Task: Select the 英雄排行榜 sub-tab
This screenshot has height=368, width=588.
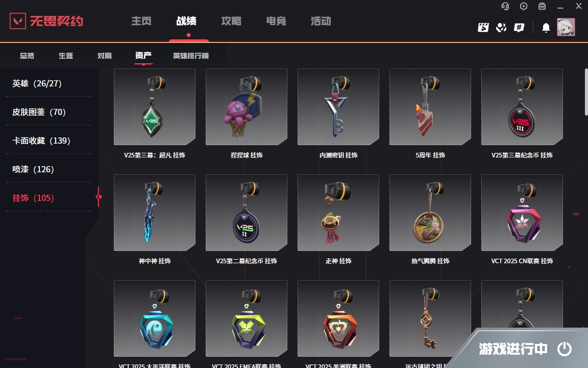Action: click(190, 56)
